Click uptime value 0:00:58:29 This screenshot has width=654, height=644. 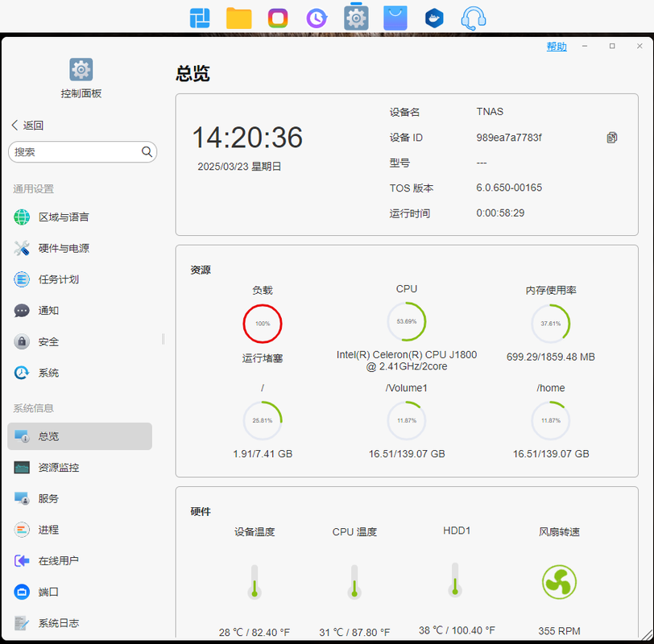pyautogui.click(x=500, y=213)
